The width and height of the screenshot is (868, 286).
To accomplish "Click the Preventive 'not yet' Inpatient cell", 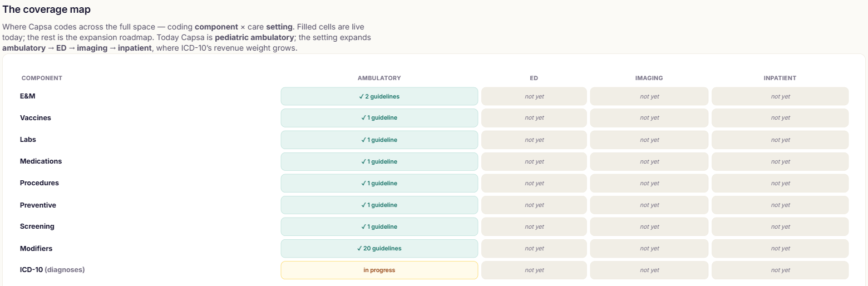I will [780, 205].
